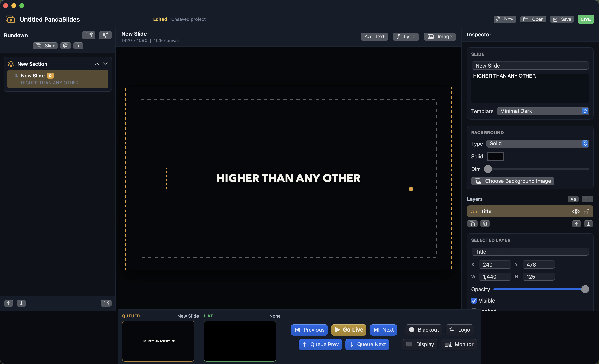Toggle Logo output
599x364 pixels.
click(x=459, y=330)
